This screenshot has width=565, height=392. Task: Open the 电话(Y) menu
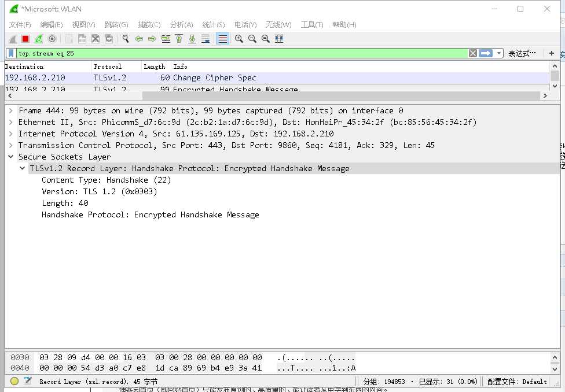pyautogui.click(x=245, y=24)
